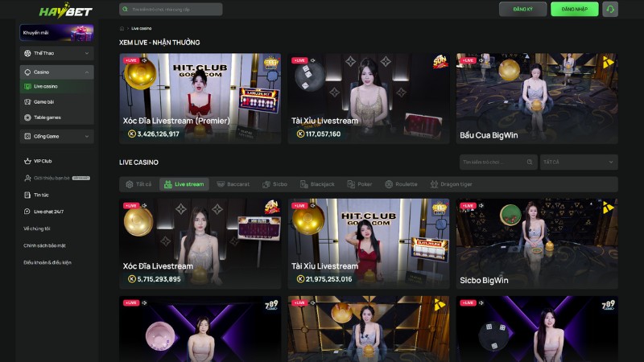
Task: Click the game search magnifier in Live Casino filter
Action: pos(530,162)
